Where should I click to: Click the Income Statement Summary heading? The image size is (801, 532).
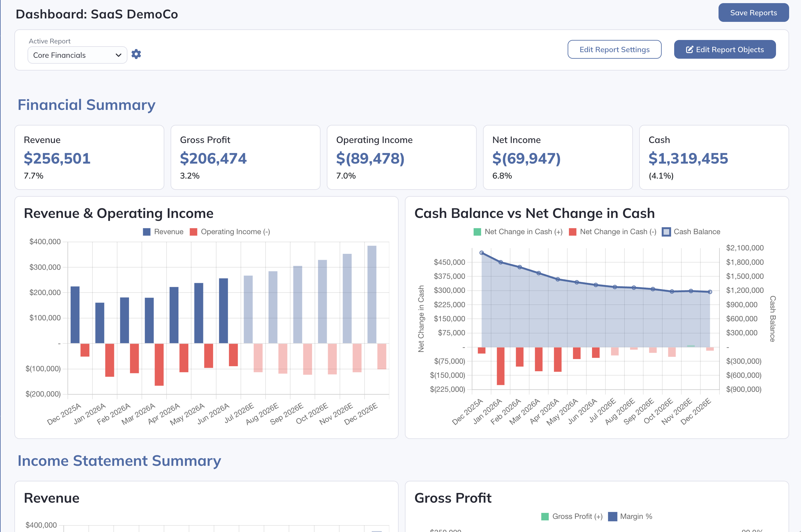(119, 461)
